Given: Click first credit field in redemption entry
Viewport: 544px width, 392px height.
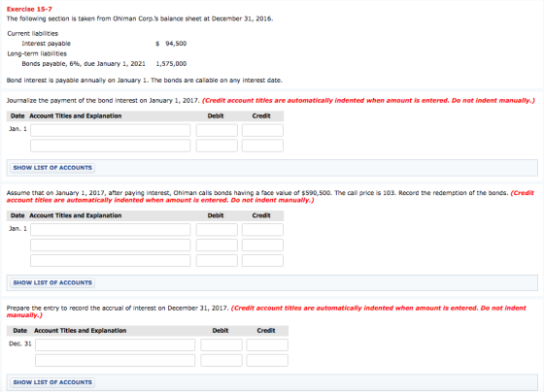Looking at the screenshot, I should click(262, 230).
